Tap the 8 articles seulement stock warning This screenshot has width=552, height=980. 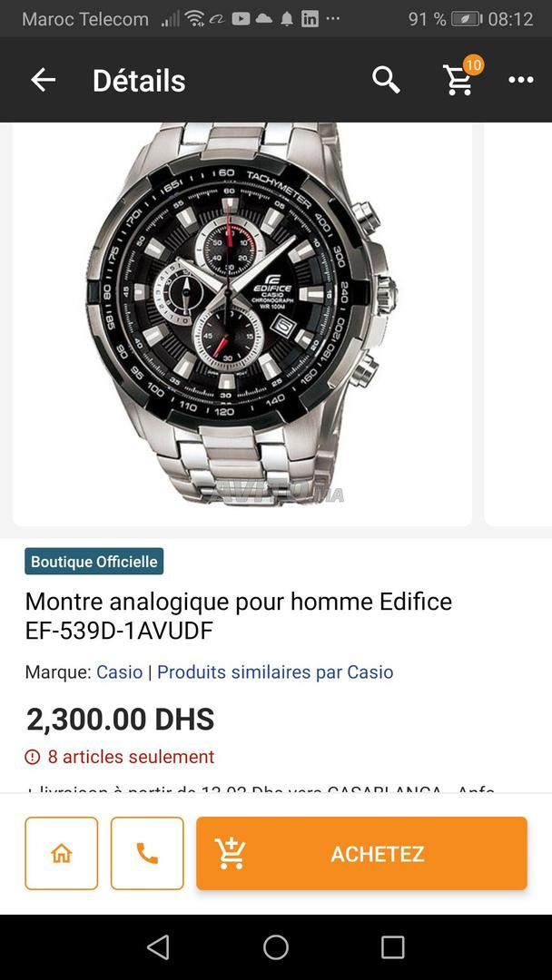[x=120, y=757]
